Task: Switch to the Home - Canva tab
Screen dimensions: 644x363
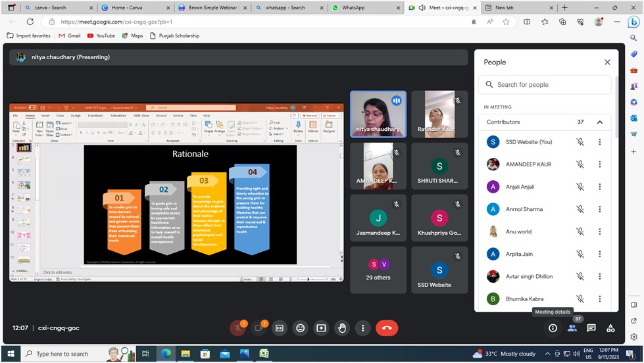Action: (134, 8)
